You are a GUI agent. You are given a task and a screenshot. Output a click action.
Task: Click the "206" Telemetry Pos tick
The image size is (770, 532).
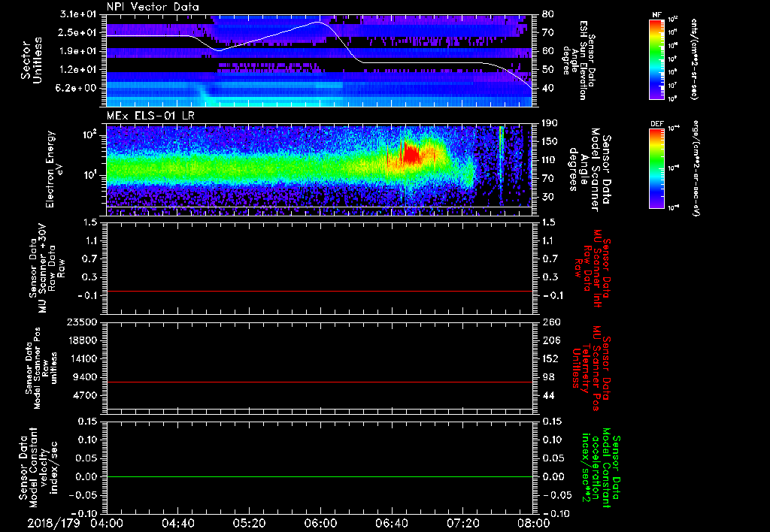550,340
